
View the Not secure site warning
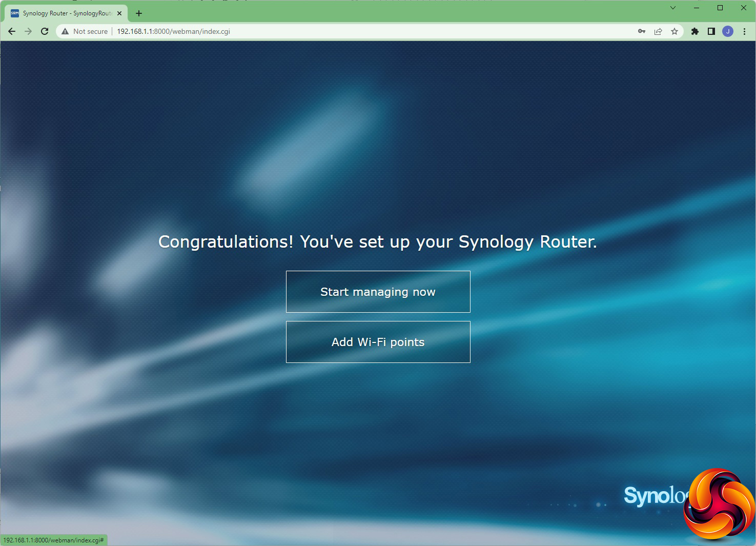coord(85,31)
